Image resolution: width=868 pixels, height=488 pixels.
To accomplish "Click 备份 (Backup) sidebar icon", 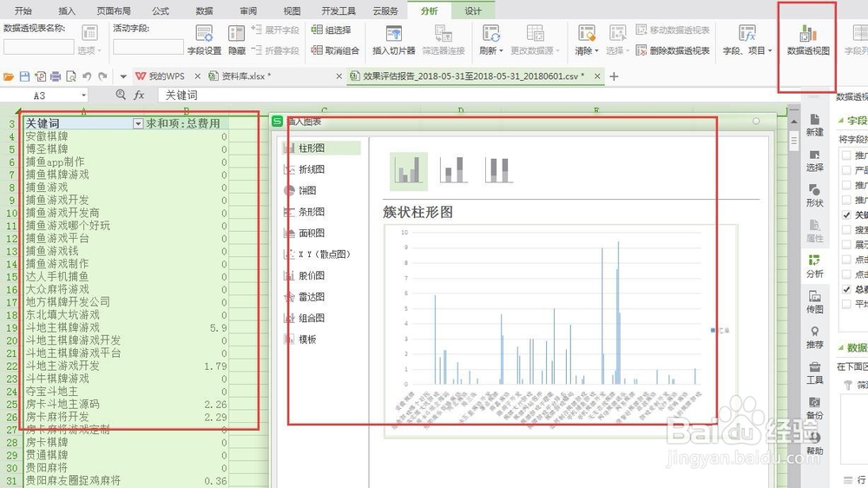I will pyautogui.click(x=815, y=409).
